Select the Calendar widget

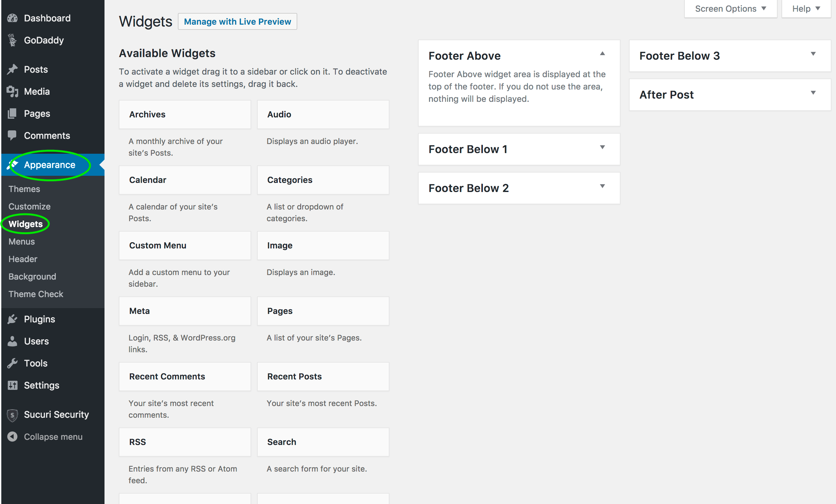[x=185, y=180]
